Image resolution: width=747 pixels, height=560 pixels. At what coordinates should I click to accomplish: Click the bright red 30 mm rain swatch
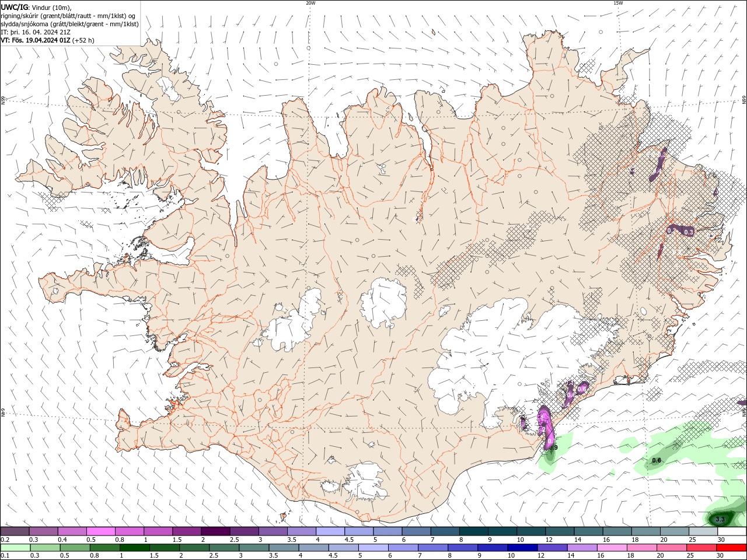(x=732, y=548)
